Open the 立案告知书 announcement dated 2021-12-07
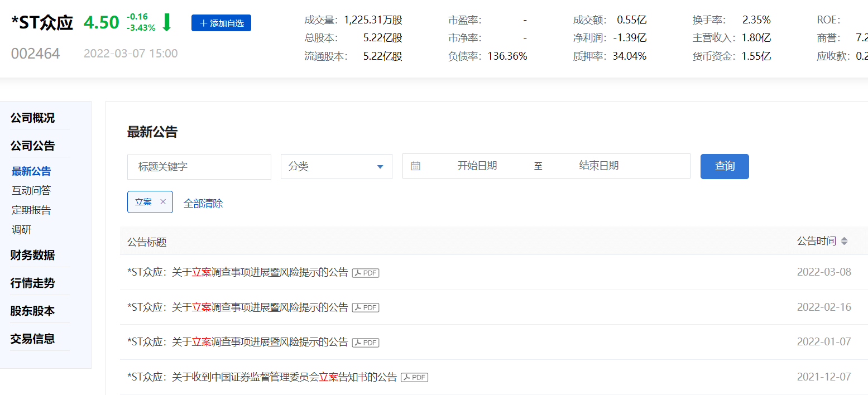 tap(261, 377)
